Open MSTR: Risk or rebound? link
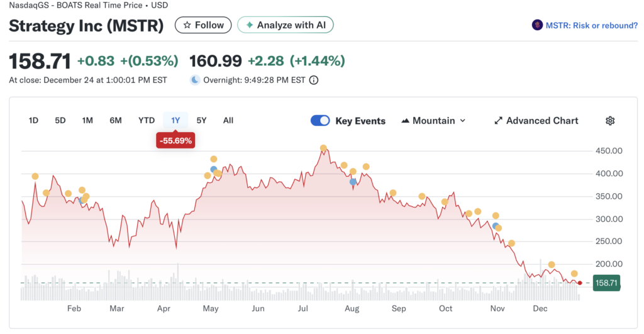 [x=590, y=25]
